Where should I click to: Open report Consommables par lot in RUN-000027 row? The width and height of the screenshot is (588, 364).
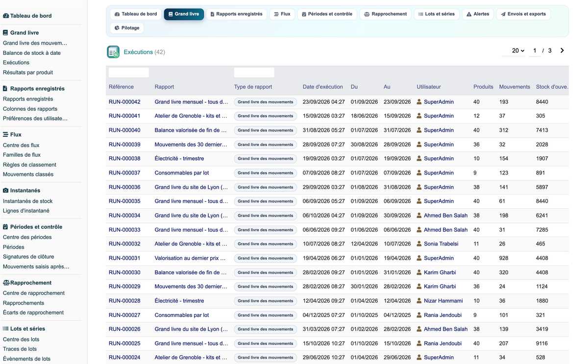pyautogui.click(x=182, y=315)
